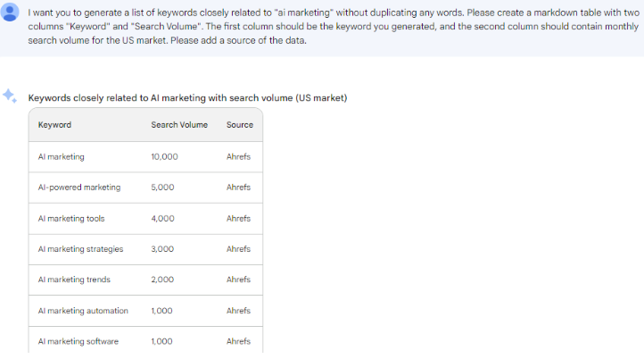
Task: Click the 5,000 search volume value
Action: [x=162, y=188]
